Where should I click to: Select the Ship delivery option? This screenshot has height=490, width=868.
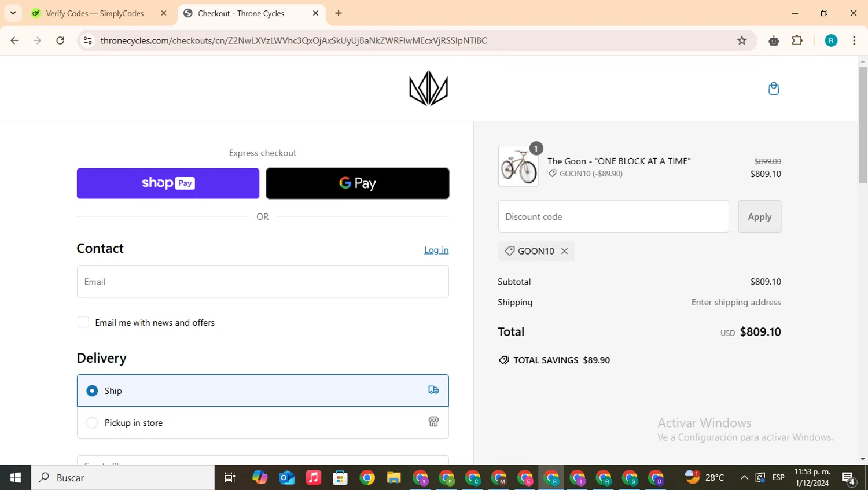point(263,390)
